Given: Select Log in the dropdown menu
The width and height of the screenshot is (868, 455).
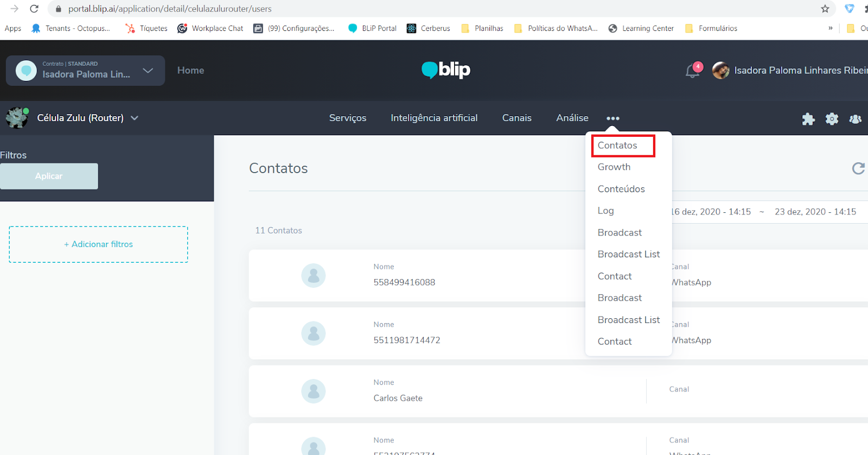Looking at the screenshot, I should (x=605, y=211).
